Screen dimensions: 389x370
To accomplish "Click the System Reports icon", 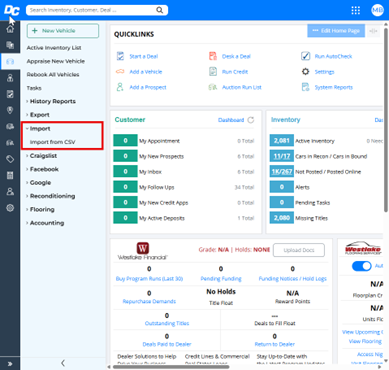I will pyautogui.click(x=305, y=87).
